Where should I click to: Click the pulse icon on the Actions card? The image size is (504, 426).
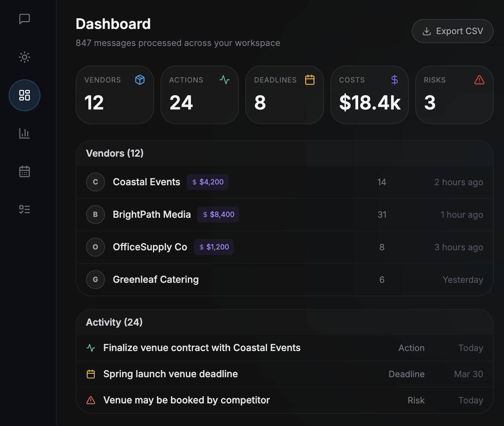(x=225, y=80)
